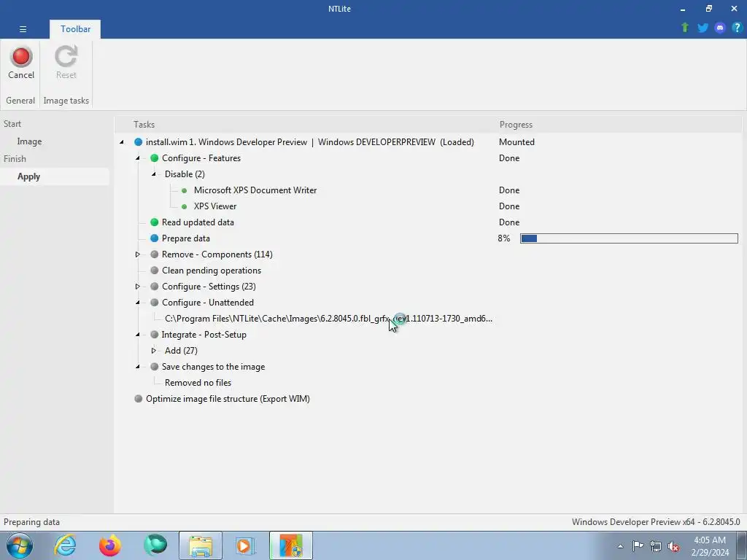Click the NTLite taskbar icon
Viewport: 747px width, 560px height.
click(290, 545)
